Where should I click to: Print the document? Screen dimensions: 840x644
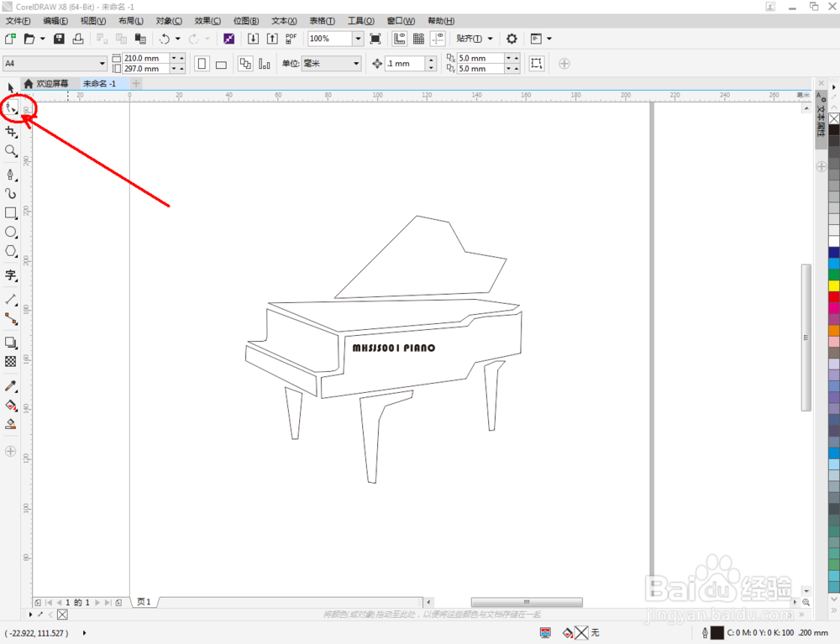pyautogui.click(x=78, y=39)
